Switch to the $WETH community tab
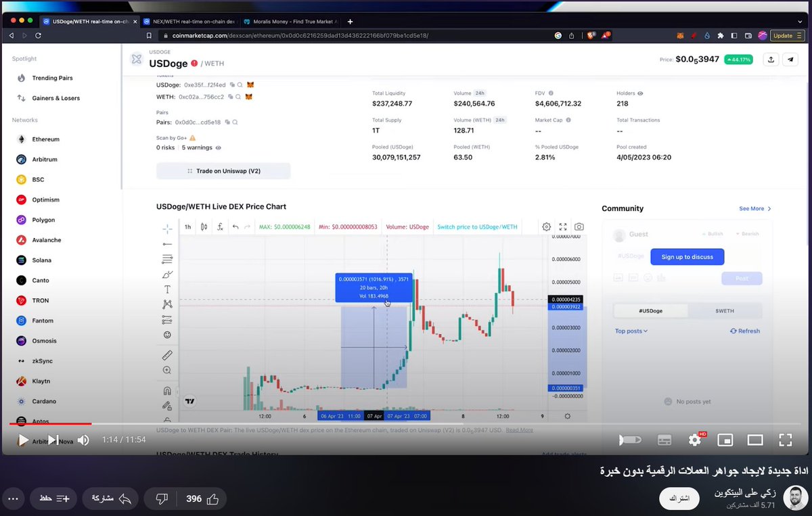 coord(725,311)
